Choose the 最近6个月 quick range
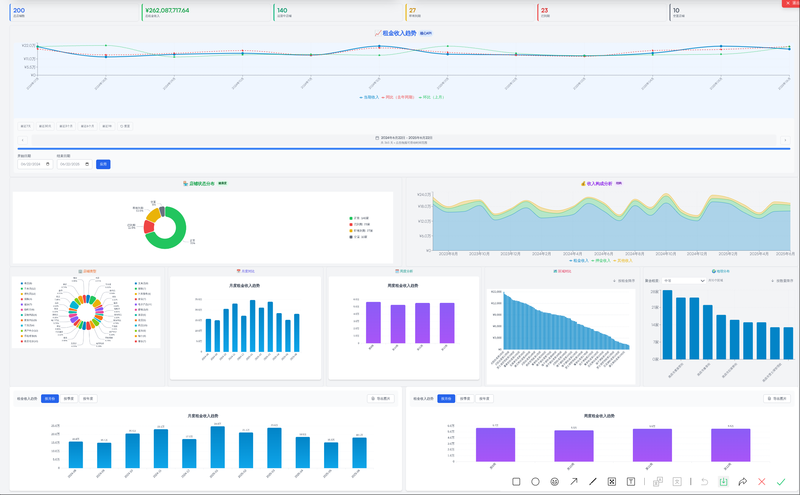Viewport: 800px width, 495px height. (x=87, y=126)
